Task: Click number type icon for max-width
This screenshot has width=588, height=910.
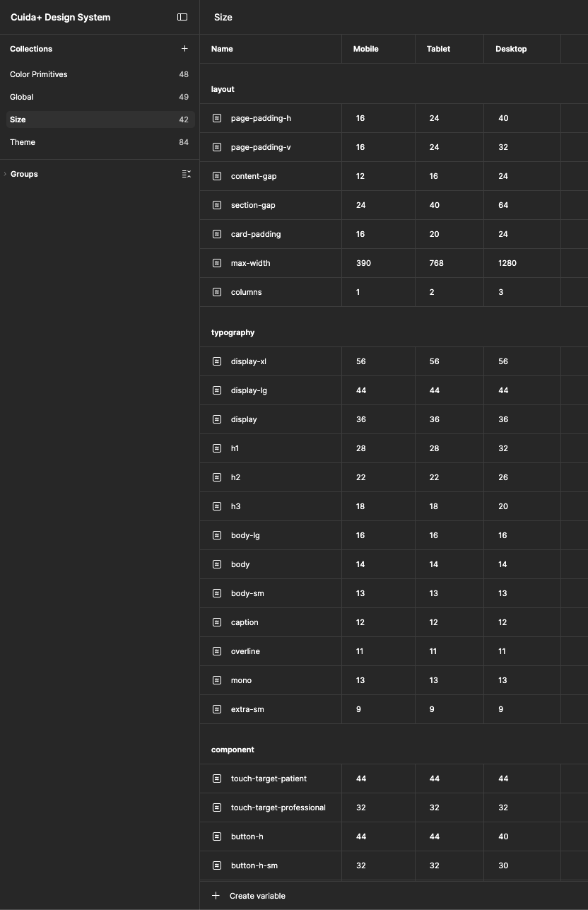Action: point(217,263)
